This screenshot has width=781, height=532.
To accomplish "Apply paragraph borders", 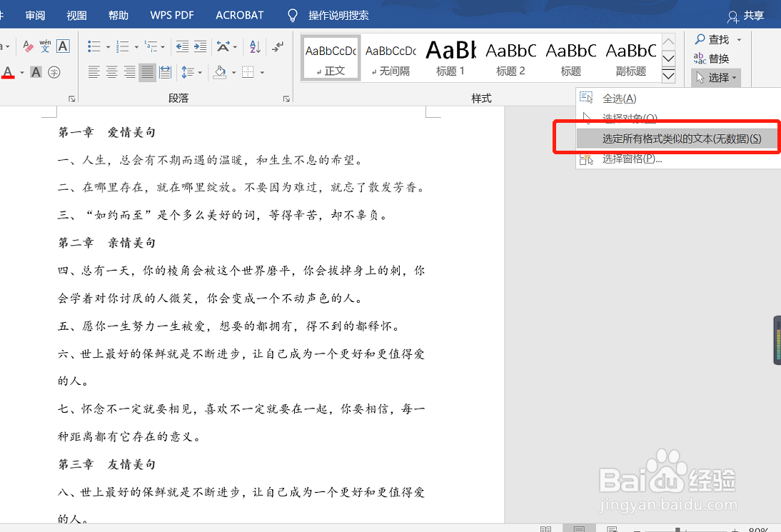I will [x=248, y=72].
